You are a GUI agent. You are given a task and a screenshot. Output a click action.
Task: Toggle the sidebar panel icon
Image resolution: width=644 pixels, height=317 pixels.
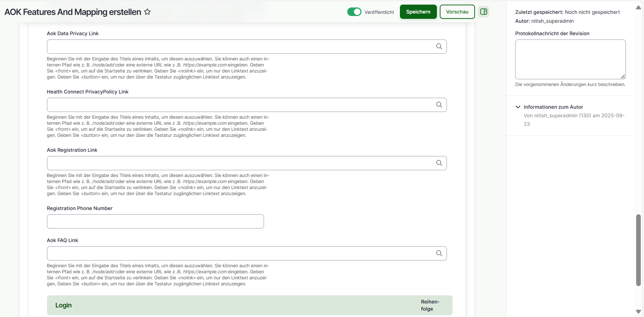point(484,12)
